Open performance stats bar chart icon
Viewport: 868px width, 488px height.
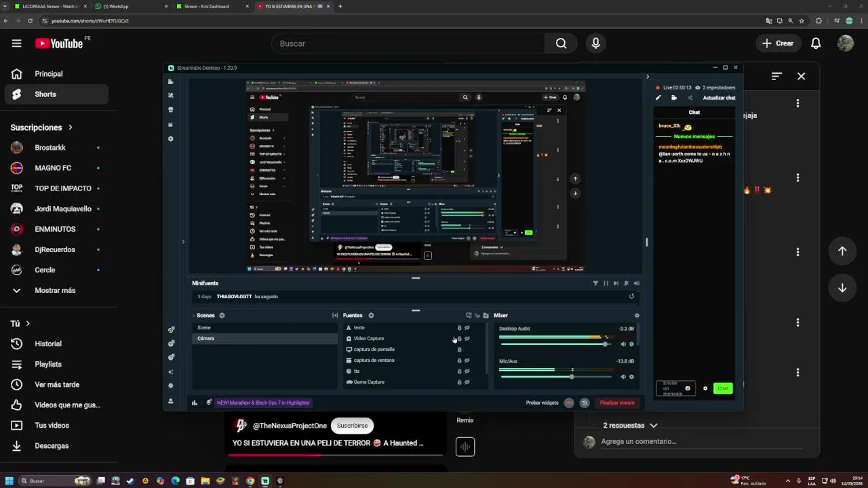(195, 403)
